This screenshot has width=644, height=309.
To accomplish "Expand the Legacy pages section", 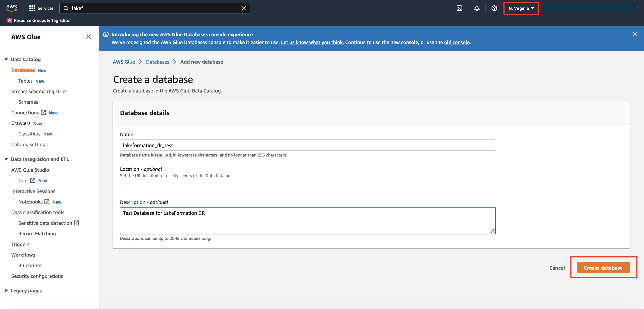I will 6,290.
